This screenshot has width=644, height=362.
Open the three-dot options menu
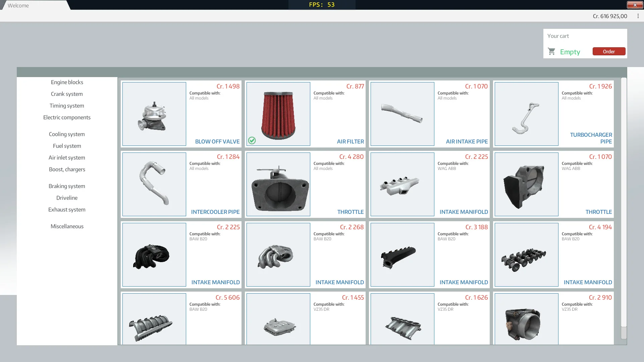[638, 16]
